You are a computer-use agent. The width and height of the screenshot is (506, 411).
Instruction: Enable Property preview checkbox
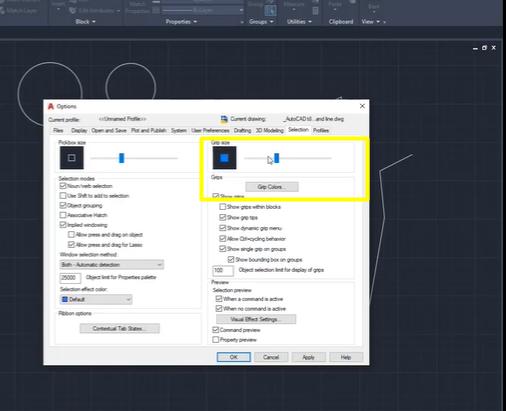(x=216, y=340)
